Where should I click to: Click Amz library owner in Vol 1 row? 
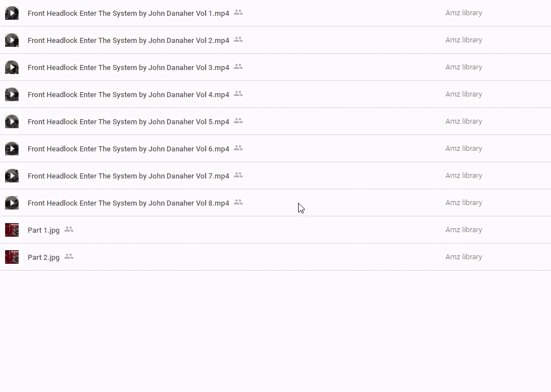point(463,13)
